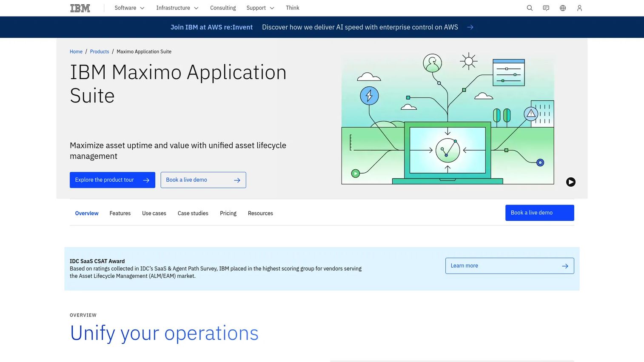Viewport: 644px width, 362px height.
Task: Click the Unify your operations heading
Action: click(x=164, y=333)
